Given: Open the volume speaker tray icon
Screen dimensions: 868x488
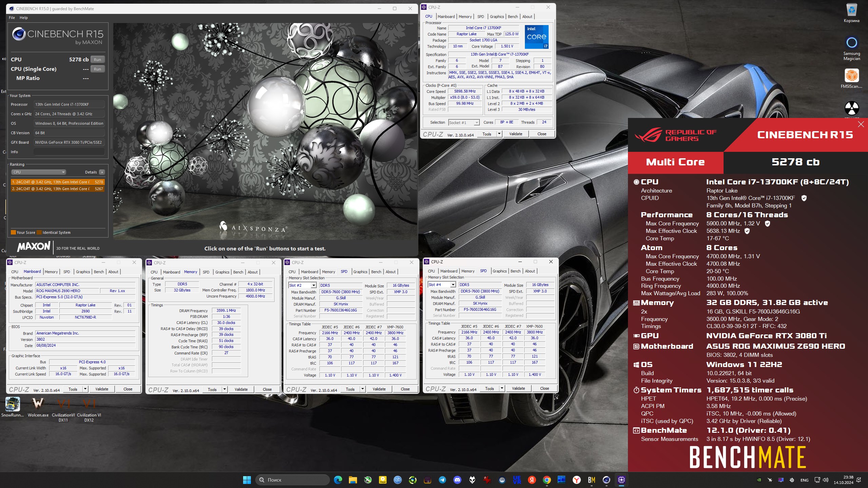Looking at the screenshot, I should click(825, 480).
